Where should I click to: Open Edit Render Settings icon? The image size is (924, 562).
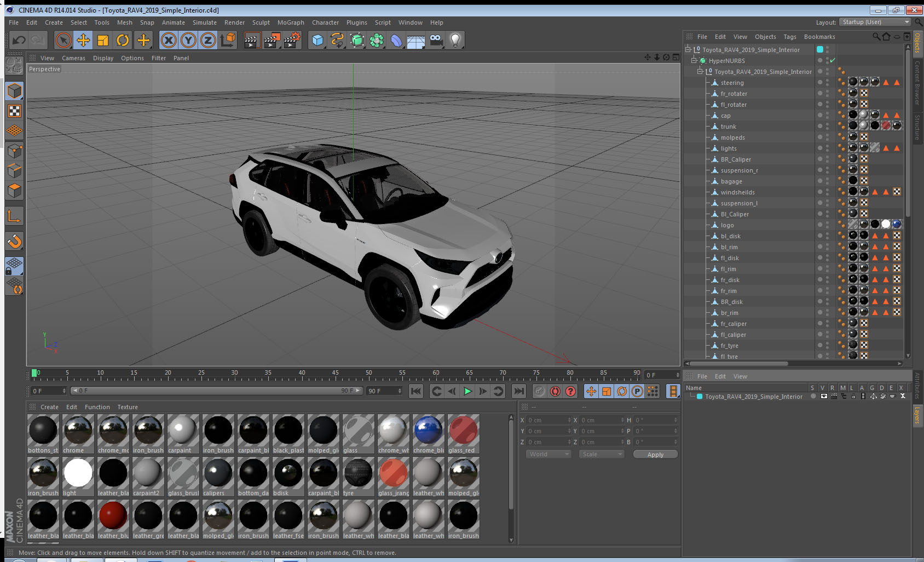[292, 40]
